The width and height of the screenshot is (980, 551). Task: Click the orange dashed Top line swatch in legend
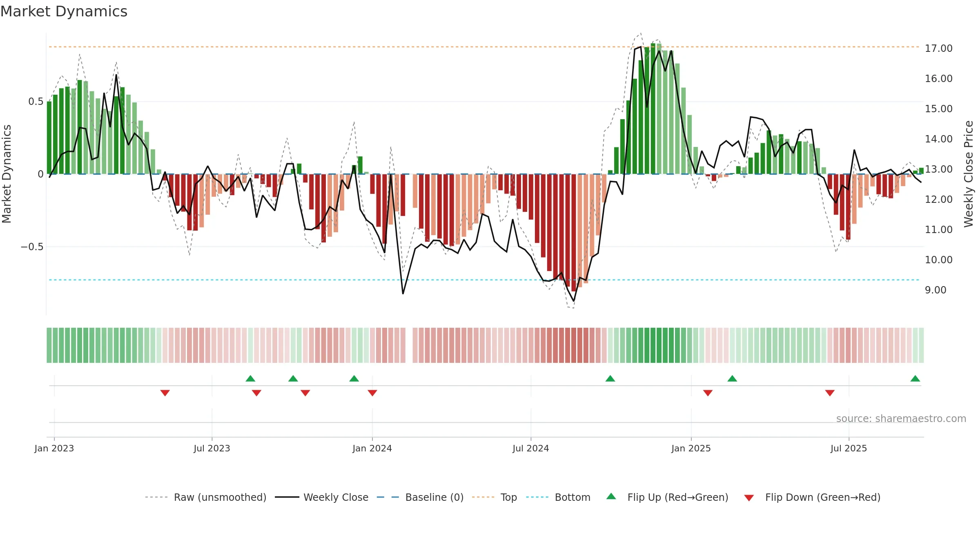tap(483, 497)
